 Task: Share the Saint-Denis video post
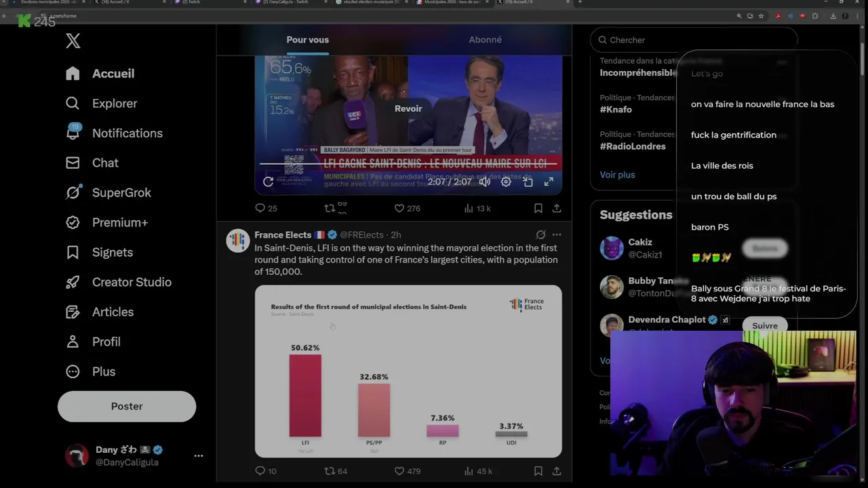(557, 208)
